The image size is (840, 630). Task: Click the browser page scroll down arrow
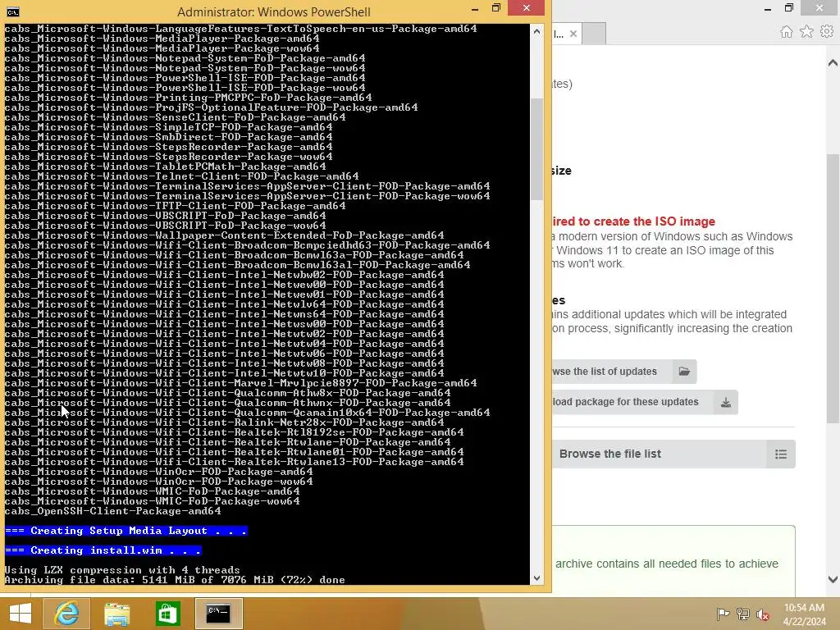[833, 579]
